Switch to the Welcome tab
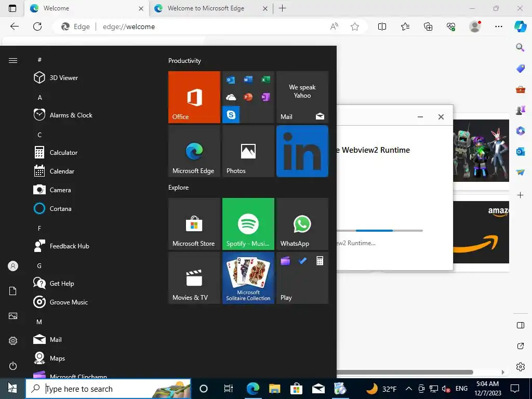 (x=87, y=8)
